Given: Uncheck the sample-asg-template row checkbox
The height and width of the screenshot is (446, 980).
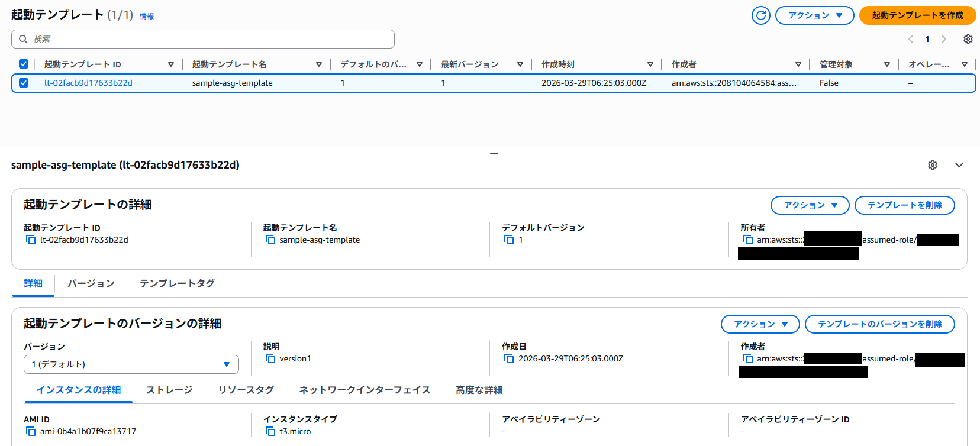Looking at the screenshot, I should point(24,83).
